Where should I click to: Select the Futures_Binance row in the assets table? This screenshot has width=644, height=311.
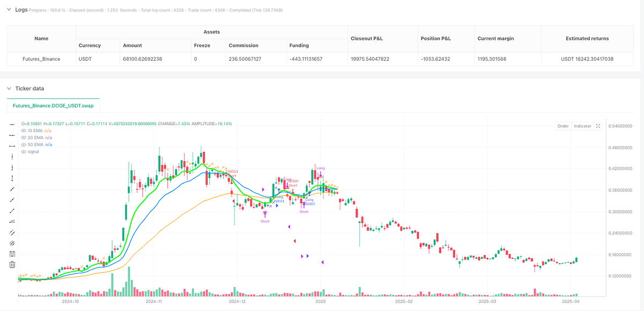pos(41,59)
